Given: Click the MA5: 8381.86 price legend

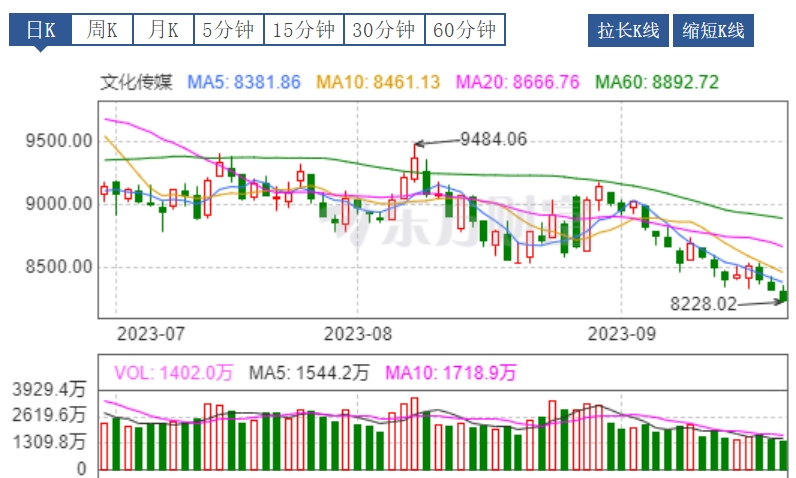Looking at the screenshot, I should [x=244, y=82].
